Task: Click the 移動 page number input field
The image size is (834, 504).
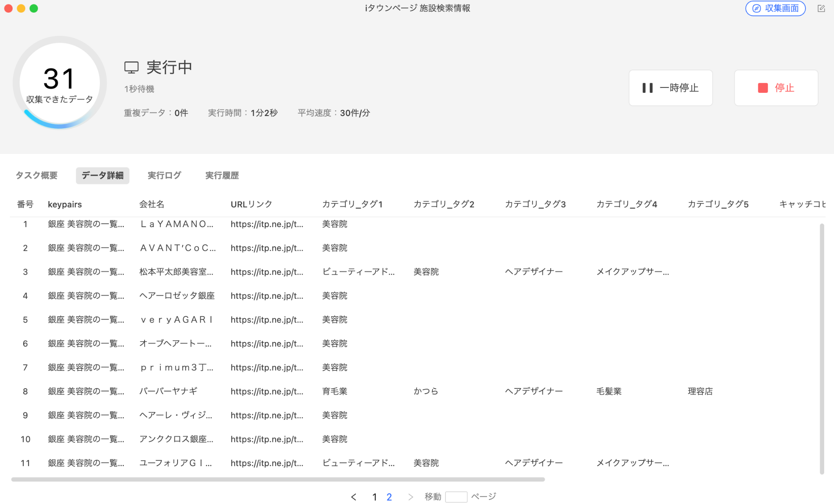Action: 457,497
